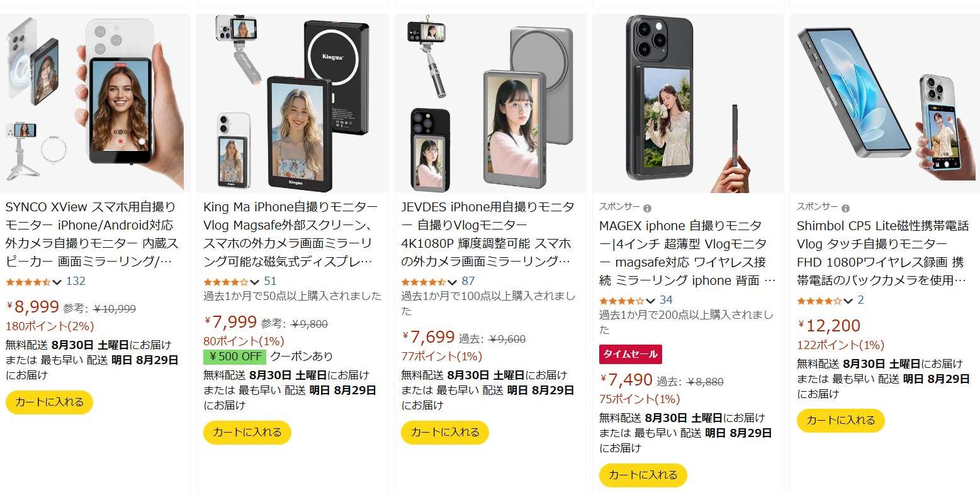Click the sponsor info icon on MAGEX listing
Screen dimensions: 980x493
(x=647, y=208)
